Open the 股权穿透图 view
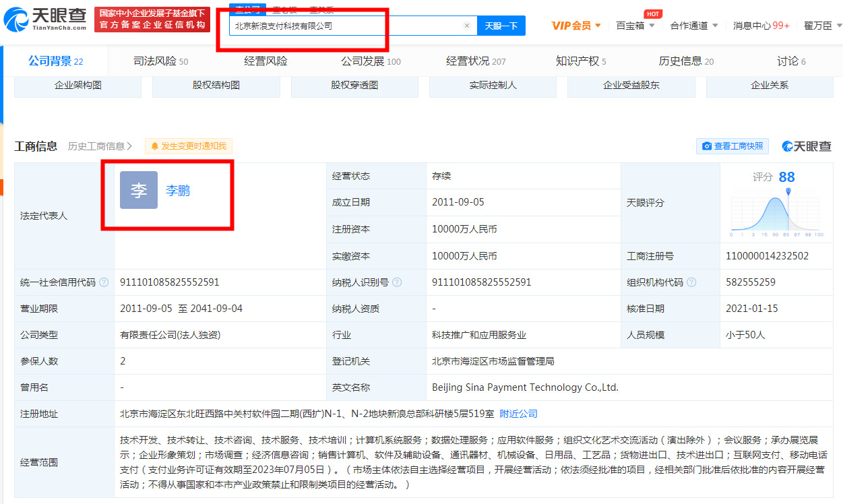The width and height of the screenshot is (843, 504). (x=354, y=86)
